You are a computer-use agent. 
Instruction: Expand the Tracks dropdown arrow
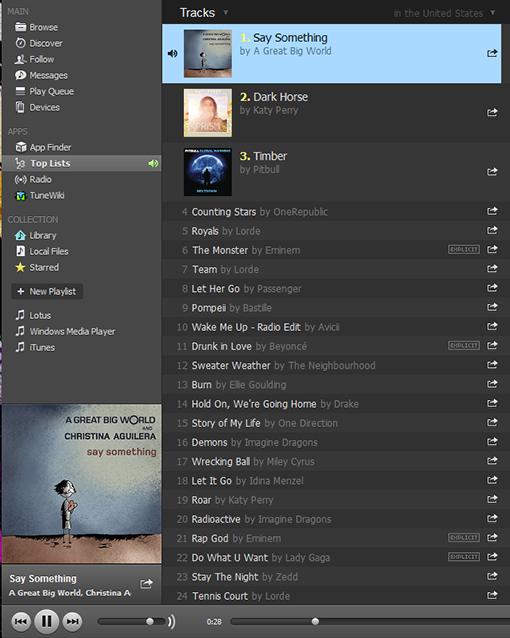225,13
